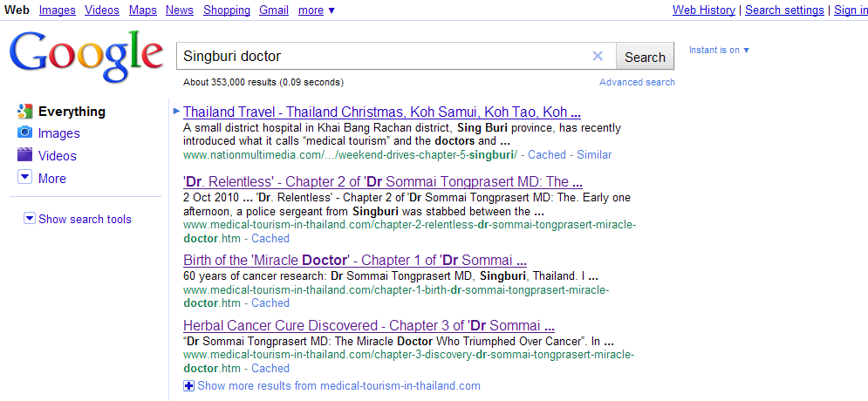Go to Gmail in the top navigation
The image size is (868, 401).
pos(274,10)
